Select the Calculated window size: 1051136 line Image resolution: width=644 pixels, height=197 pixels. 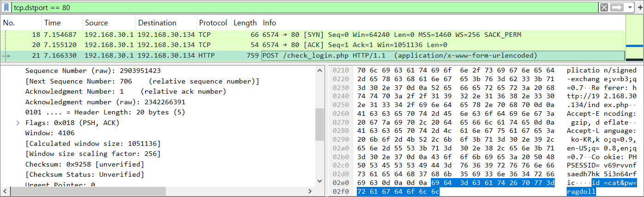[93, 143]
